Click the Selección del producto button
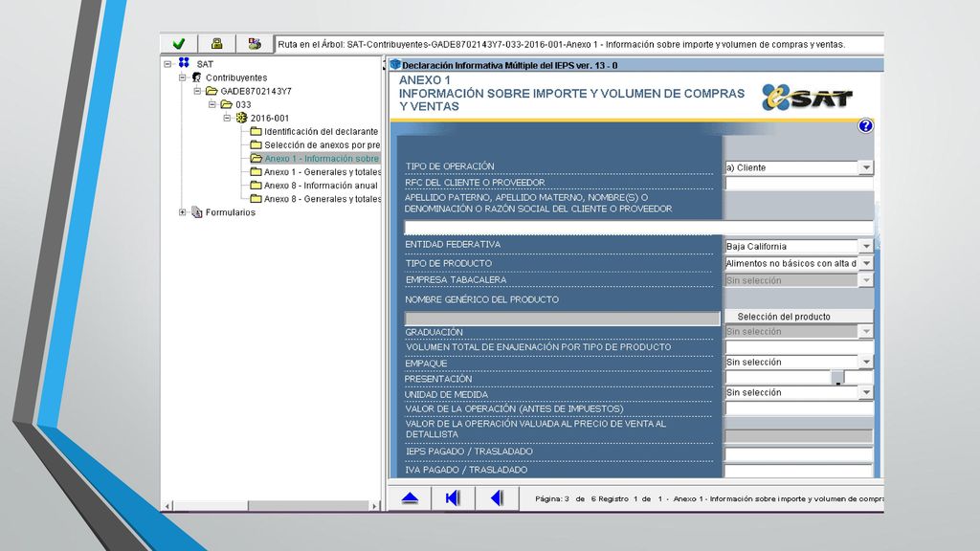Screen dimensions: 980x551 click(798, 317)
